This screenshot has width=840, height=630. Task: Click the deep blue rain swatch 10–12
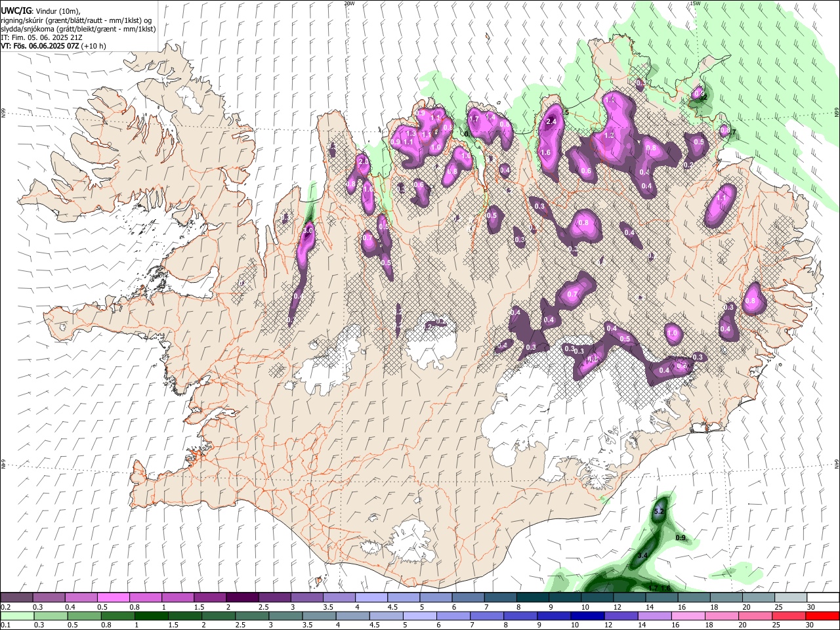[x=588, y=616]
